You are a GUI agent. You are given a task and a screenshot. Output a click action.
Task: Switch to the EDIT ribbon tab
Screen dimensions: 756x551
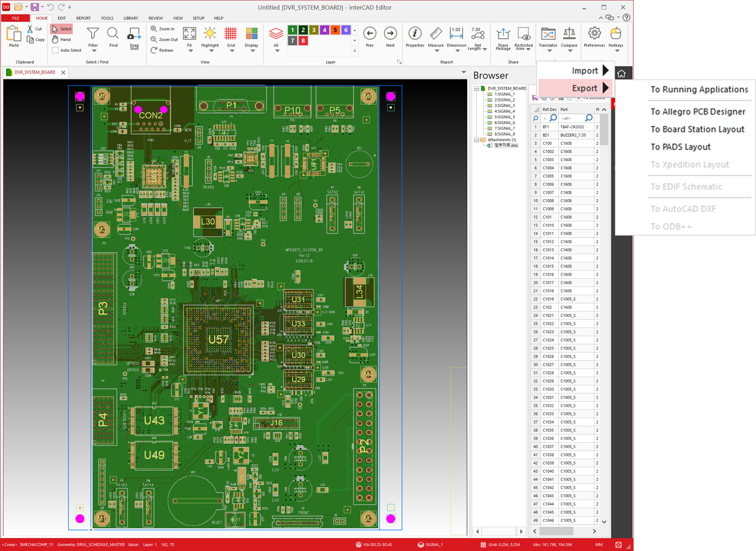[x=62, y=18]
